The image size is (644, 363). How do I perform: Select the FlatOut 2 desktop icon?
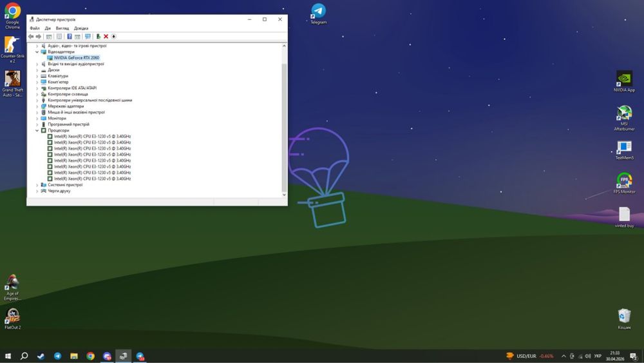tap(12, 319)
